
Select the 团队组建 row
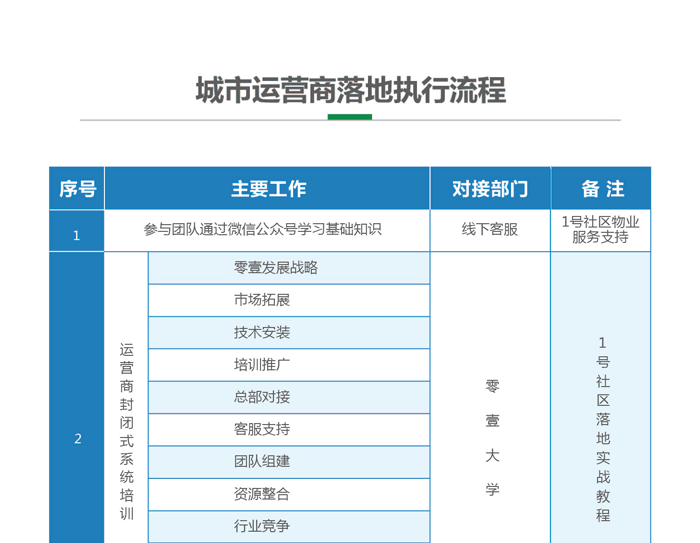point(289,462)
